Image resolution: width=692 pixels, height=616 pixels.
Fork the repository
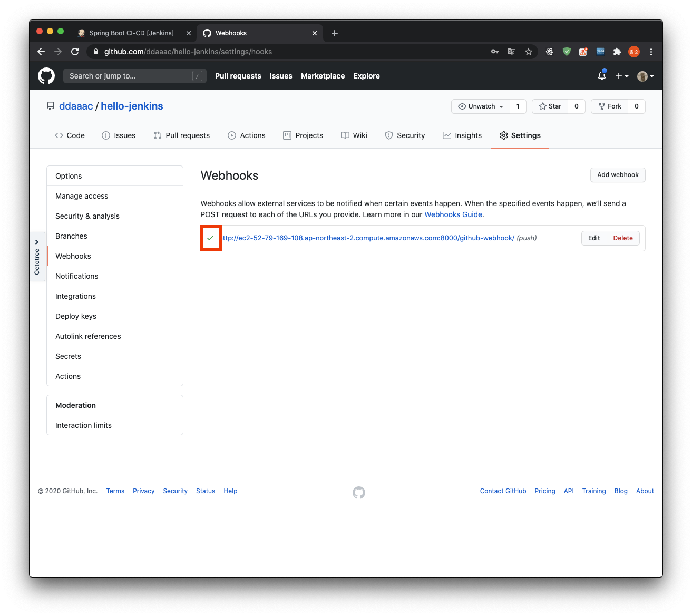[610, 106]
